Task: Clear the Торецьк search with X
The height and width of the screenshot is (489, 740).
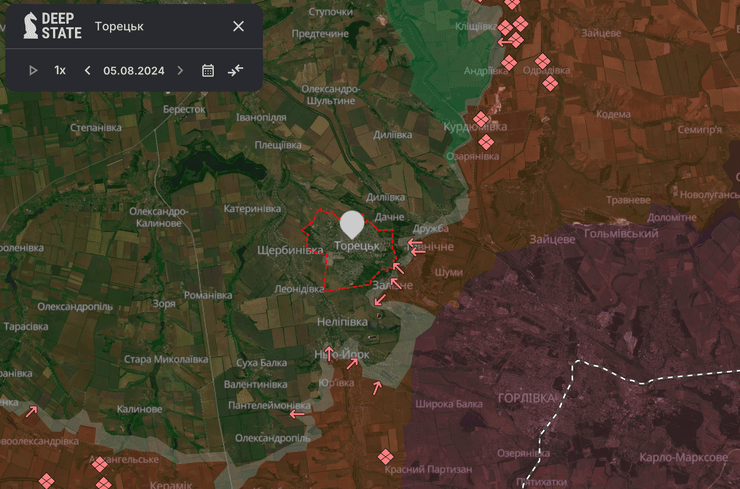Action: click(x=238, y=26)
